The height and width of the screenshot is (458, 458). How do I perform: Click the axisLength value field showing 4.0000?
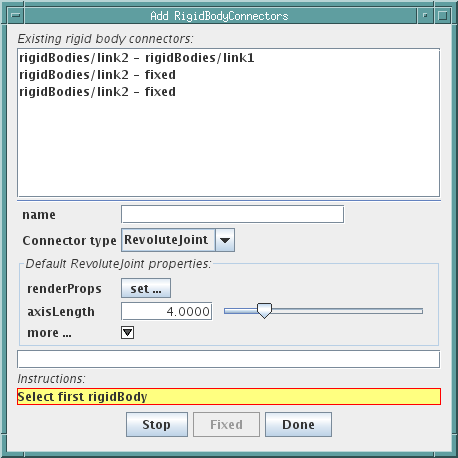[166, 311]
